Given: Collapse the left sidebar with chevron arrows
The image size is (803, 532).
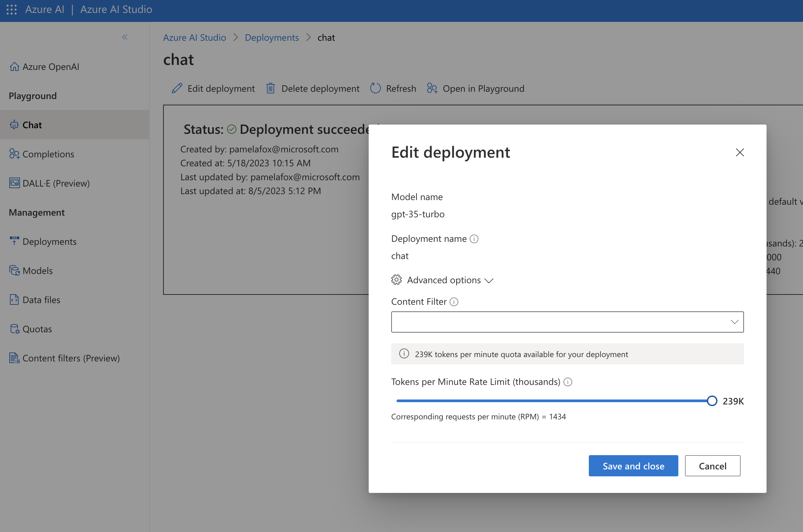Looking at the screenshot, I should (x=124, y=37).
